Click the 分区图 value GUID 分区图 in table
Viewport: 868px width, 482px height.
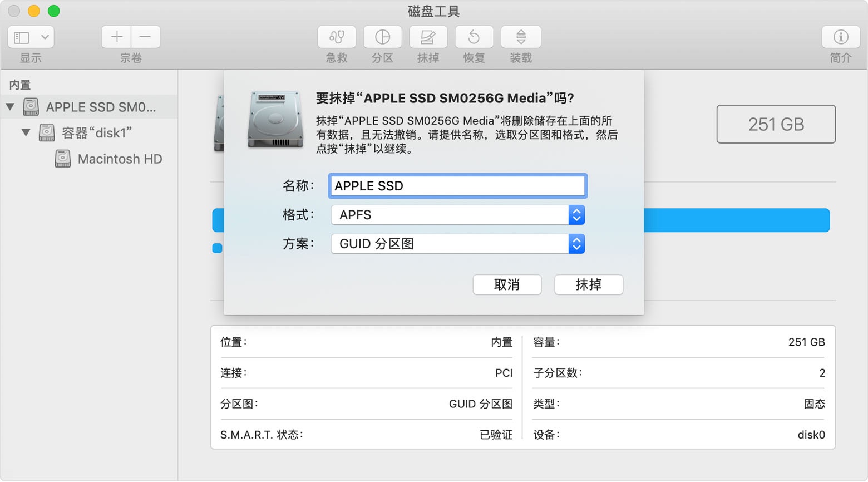[x=481, y=404]
